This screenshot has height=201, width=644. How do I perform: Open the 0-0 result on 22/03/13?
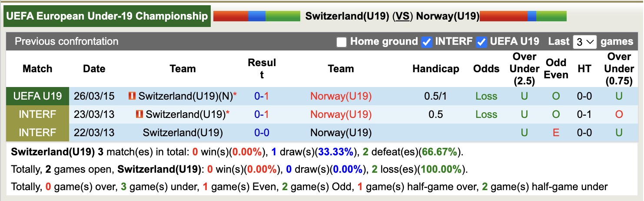click(262, 133)
